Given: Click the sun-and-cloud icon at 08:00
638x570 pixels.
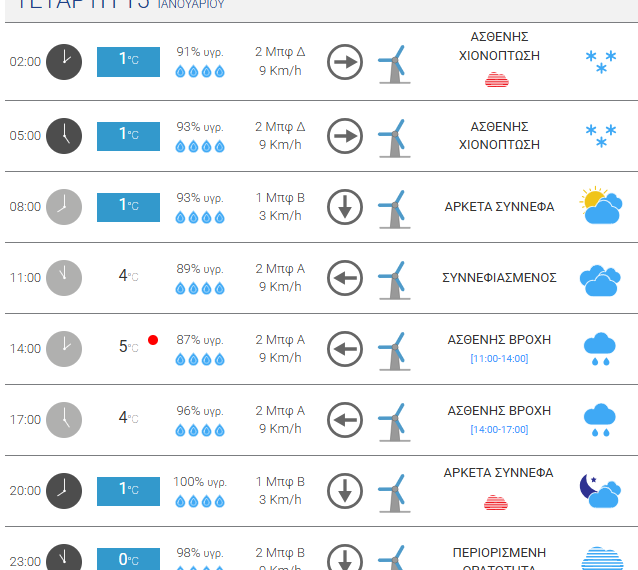Looking at the screenshot, I should point(600,206).
